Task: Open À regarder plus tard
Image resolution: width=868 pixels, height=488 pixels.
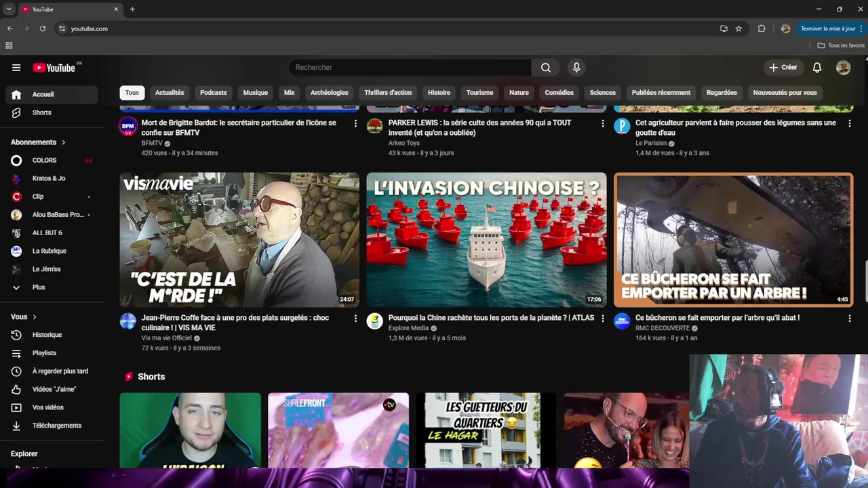Action: pyautogui.click(x=52, y=371)
